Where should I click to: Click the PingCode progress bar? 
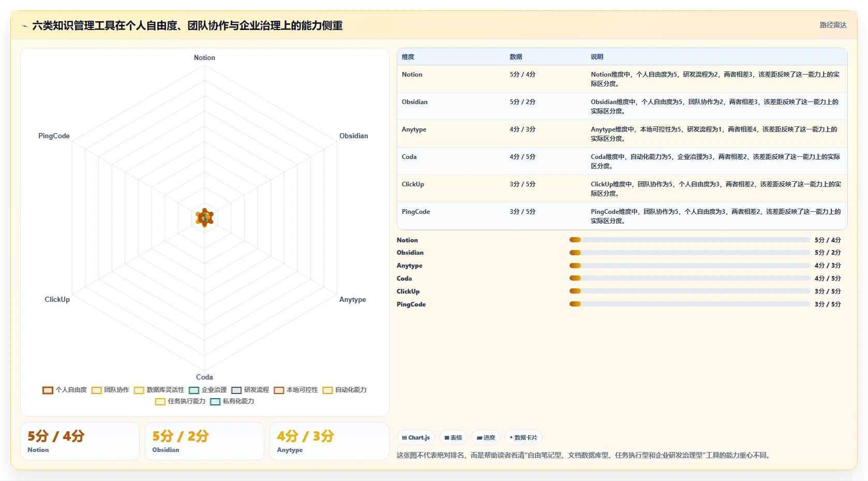pos(690,304)
